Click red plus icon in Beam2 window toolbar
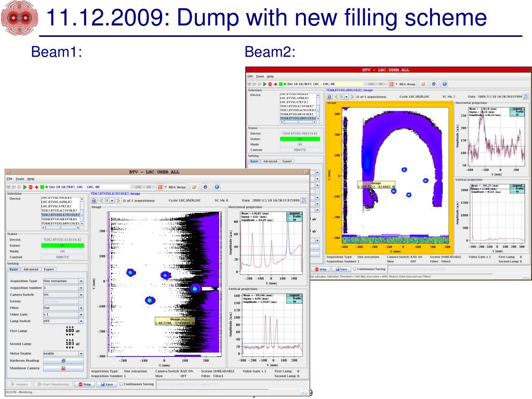Image resolution: width=532 pixels, height=399 pixels. point(275,84)
